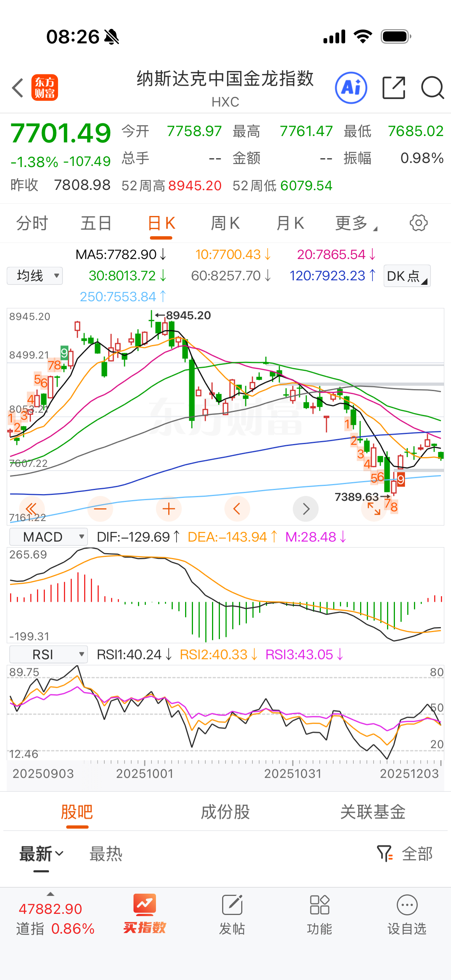The image size is (451, 980).
Task: Zoom out chart with minus button
Action: [x=100, y=509]
